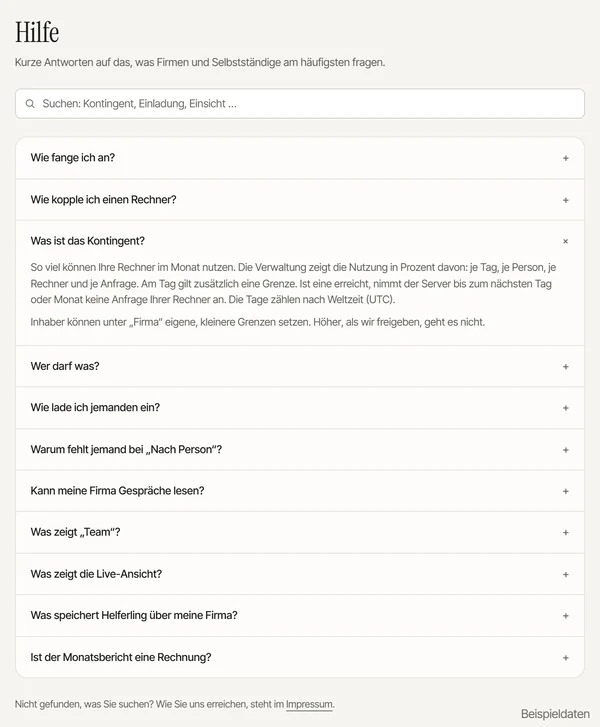Expand "Warum fehlt jemand bei Nach Person?"
Screen dimensions: 600x727
[300, 450]
